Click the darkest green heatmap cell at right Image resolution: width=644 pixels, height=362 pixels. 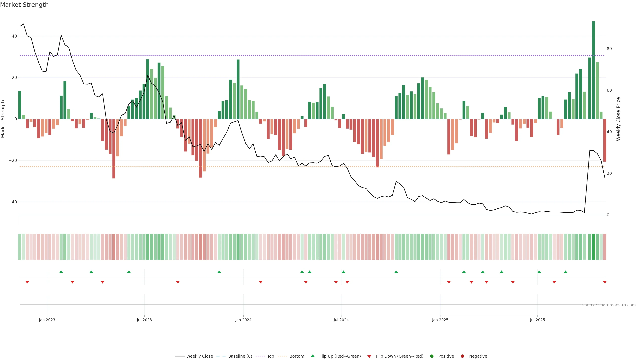point(593,247)
